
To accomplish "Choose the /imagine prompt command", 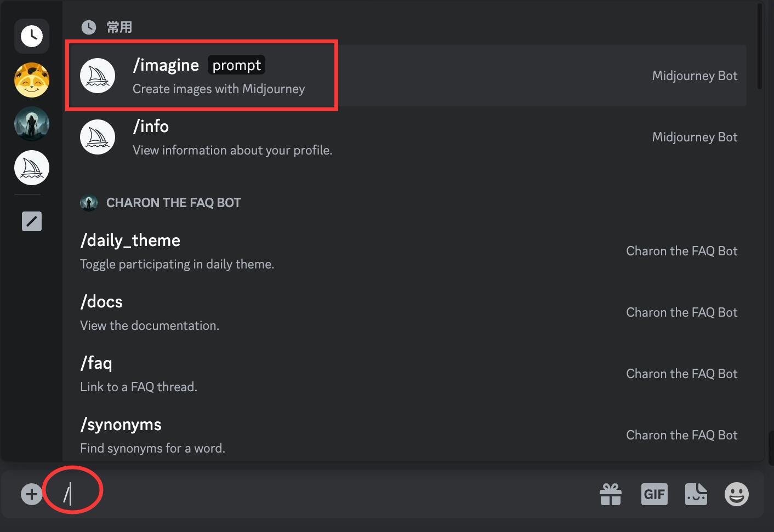I will [x=406, y=76].
